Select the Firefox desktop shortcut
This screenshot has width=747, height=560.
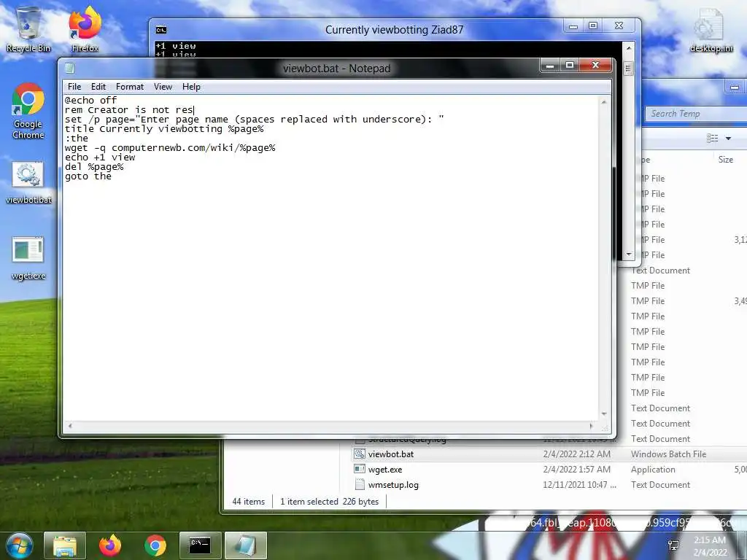tap(85, 28)
